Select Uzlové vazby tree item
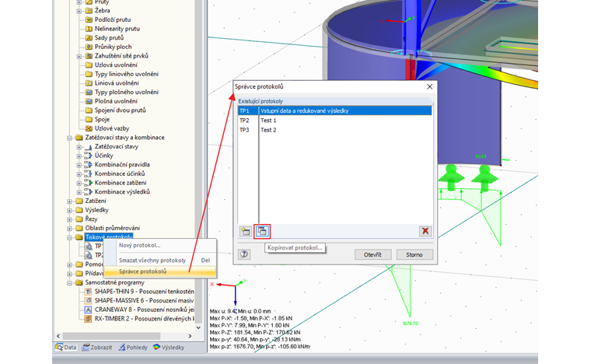 pyautogui.click(x=112, y=128)
